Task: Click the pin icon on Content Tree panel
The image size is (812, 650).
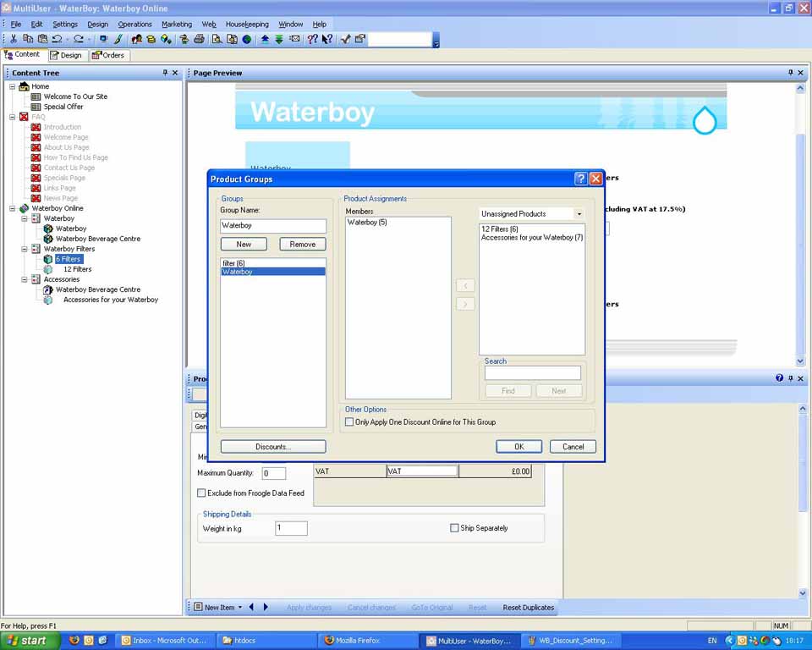Action: coord(165,73)
